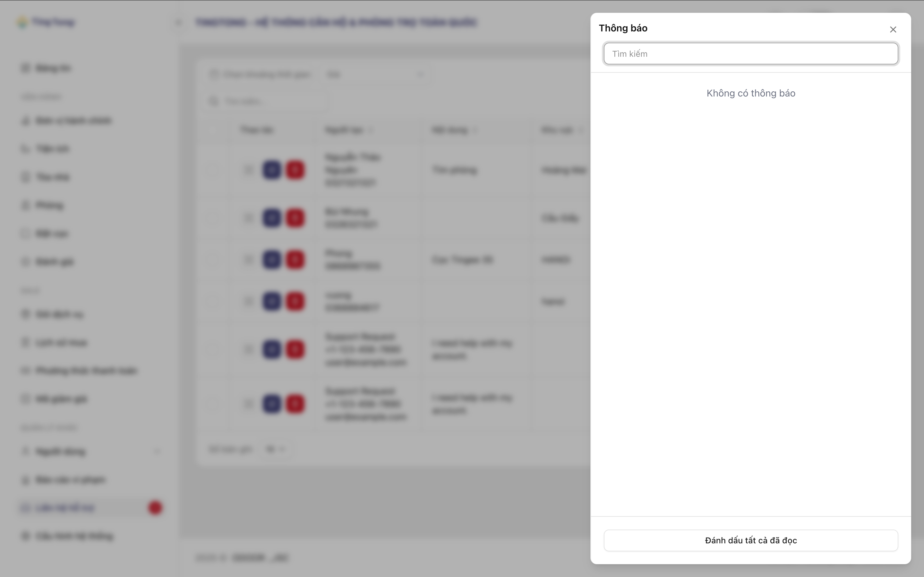This screenshot has height=577, width=924.
Task: Click the red badge beside Liên hệ hỗ trợ
Action: point(155,507)
